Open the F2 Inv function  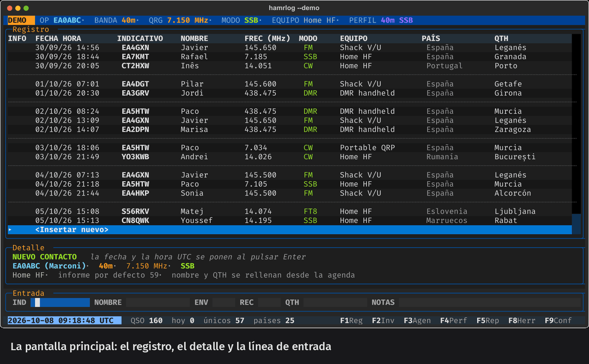point(383,320)
